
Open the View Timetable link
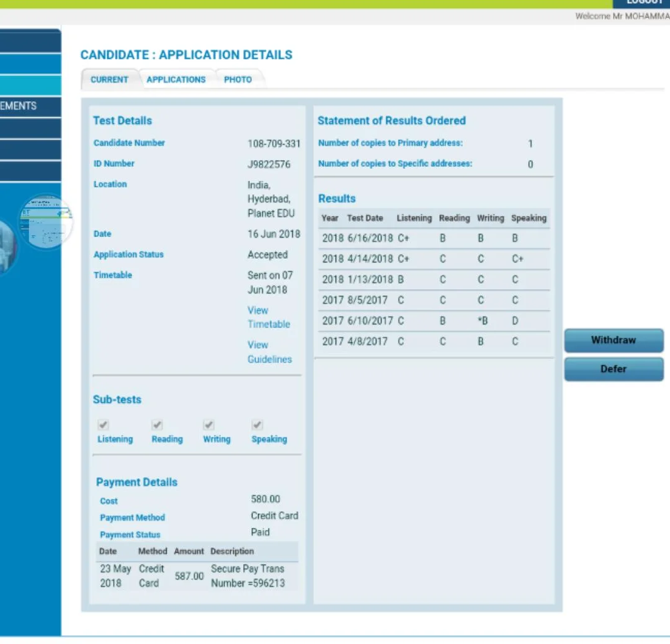pyautogui.click(x=268, y=317)
